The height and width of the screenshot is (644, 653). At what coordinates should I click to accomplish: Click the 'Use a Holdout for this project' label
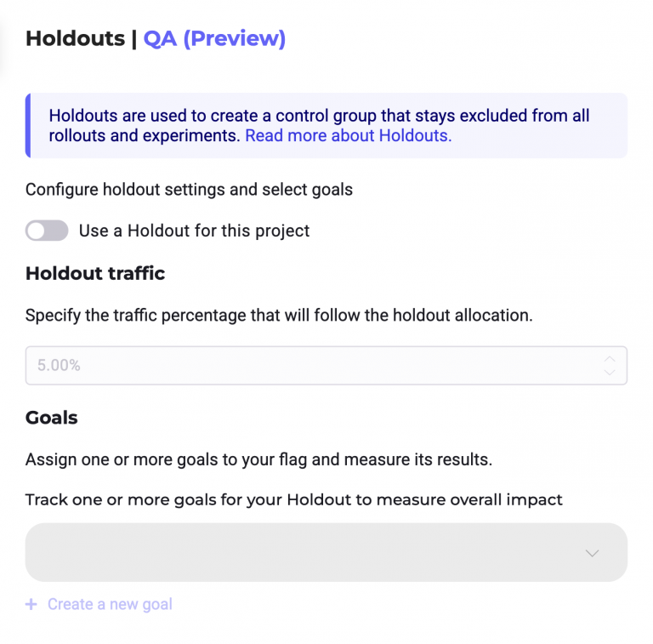194,231
